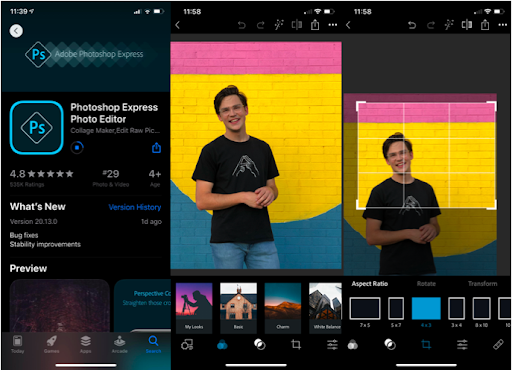Image resolution: width=512 pixels, height=370 pixels.
Task: Tap the compare before/after icon in the right editor
Action: pos(467,25)
